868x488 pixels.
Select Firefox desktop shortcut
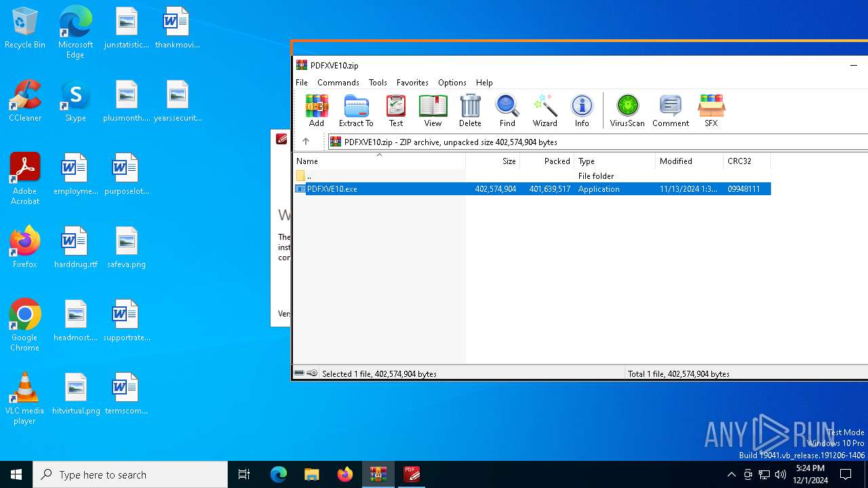[25, 247]
